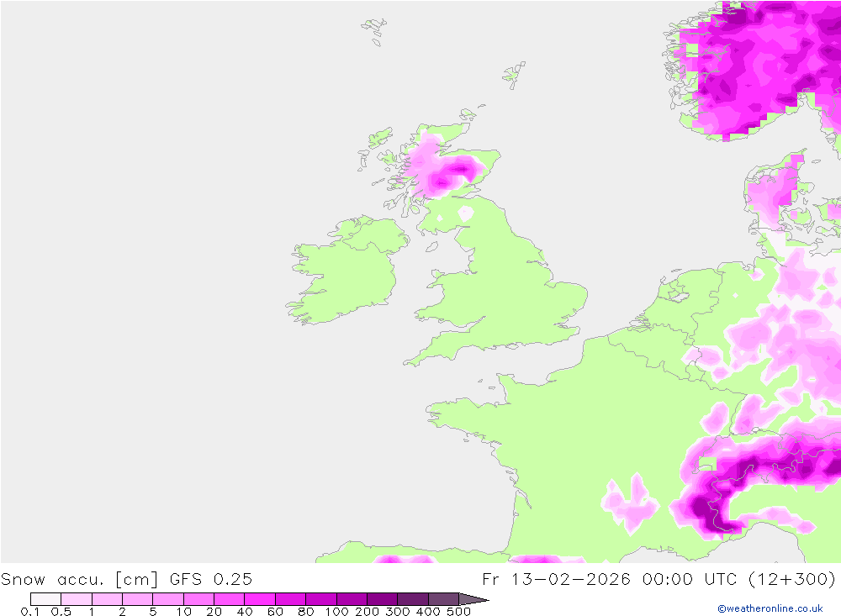Click the 20–40 cm legend color swatch
841x616 pixels.
[229, 599]
